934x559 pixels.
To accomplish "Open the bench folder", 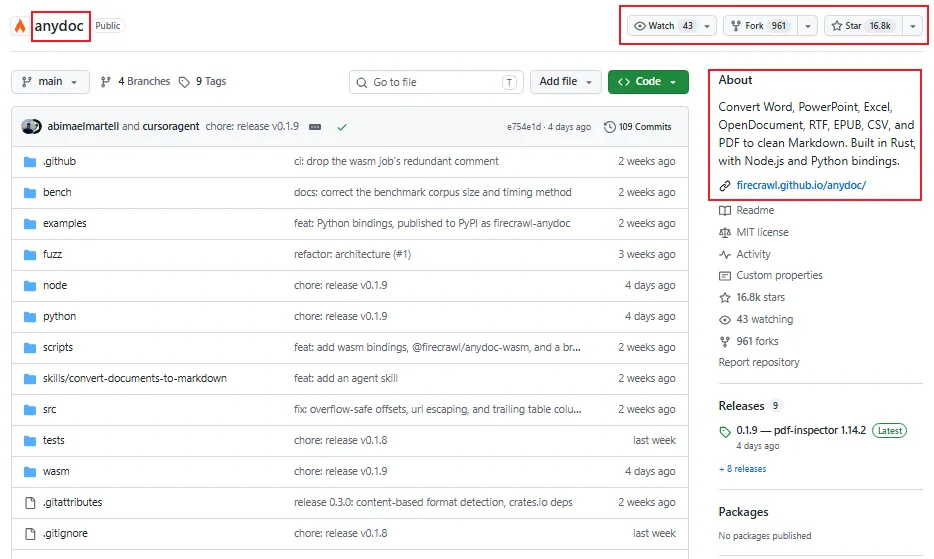I will (57, 192).
